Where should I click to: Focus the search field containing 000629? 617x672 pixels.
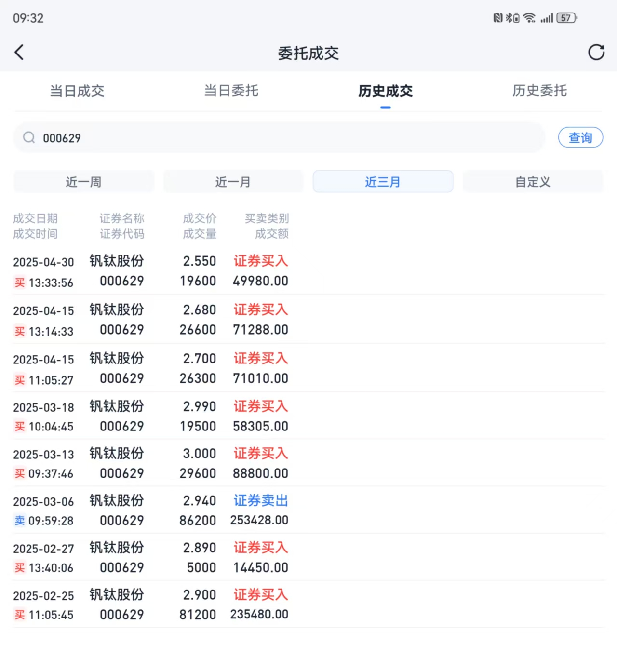280,138
